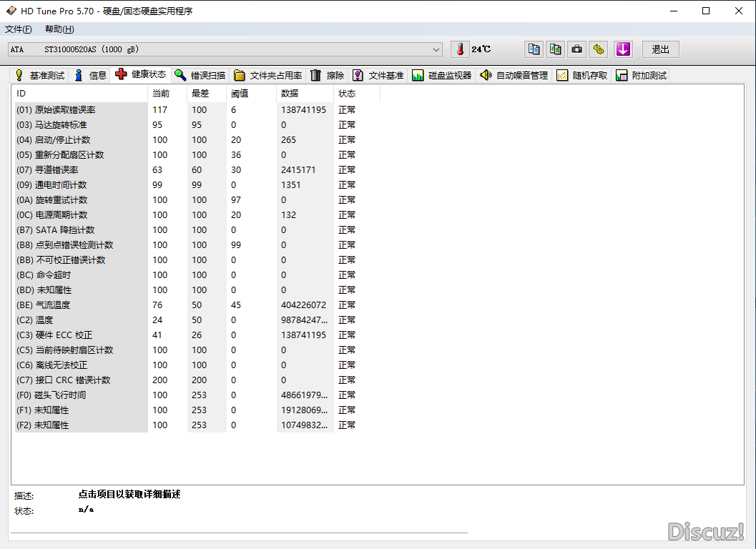The image size is (756, 549).
Task: Switch to the 基准测试 tab
Action: click(x=40, y=75)
